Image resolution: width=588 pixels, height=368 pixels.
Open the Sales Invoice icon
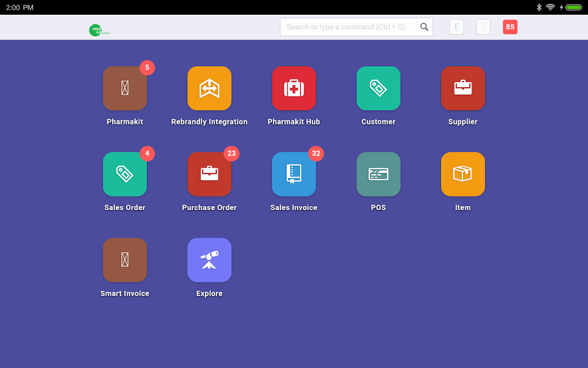pyautogui.click(x=294, y=174)
